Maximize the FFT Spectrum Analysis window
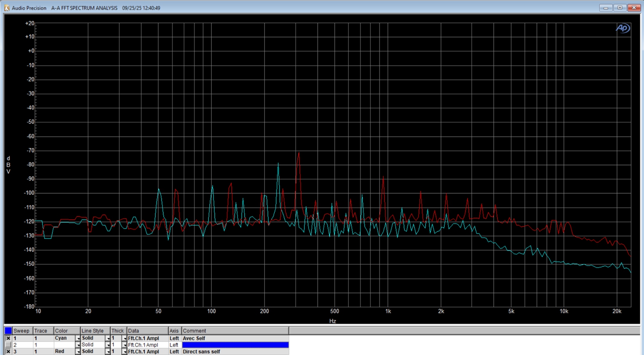The image size is (644, 355). (x=620, y=8)
